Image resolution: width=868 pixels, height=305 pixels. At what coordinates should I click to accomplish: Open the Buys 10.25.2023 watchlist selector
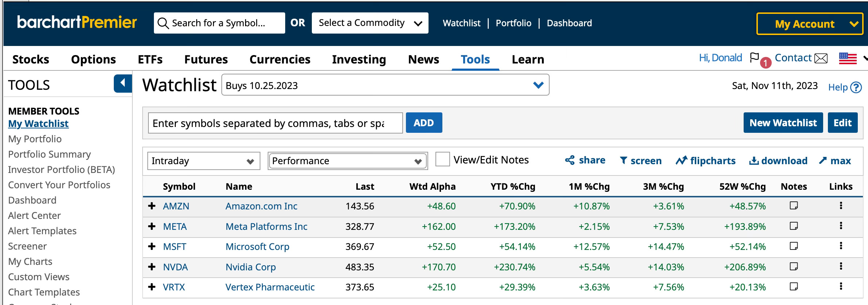click(385, 85)
